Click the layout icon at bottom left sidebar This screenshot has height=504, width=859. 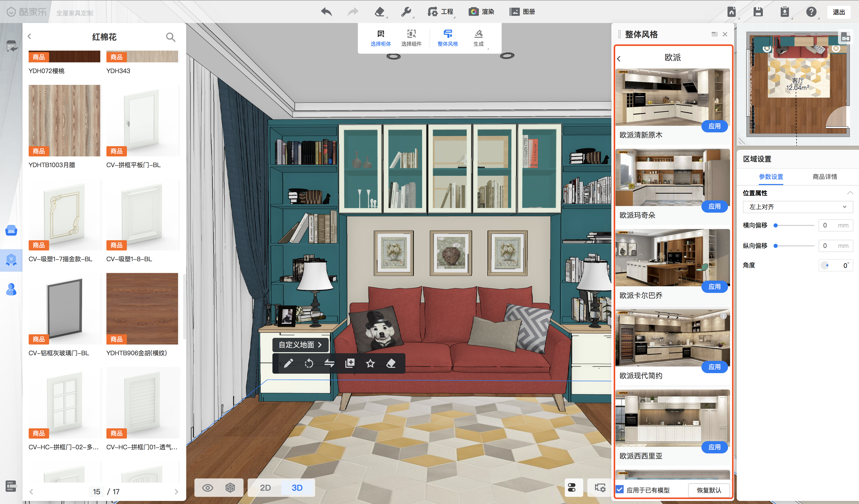coord(11,486)
